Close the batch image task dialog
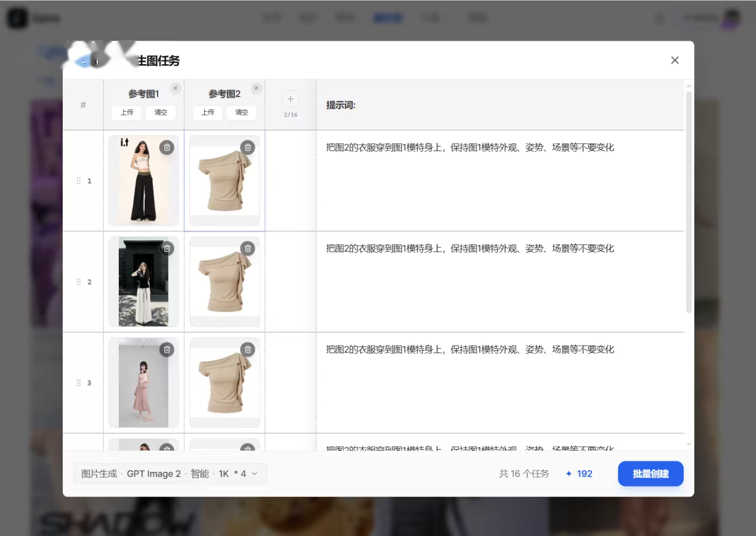The image size is (756, 536). [x=674, y=60]
